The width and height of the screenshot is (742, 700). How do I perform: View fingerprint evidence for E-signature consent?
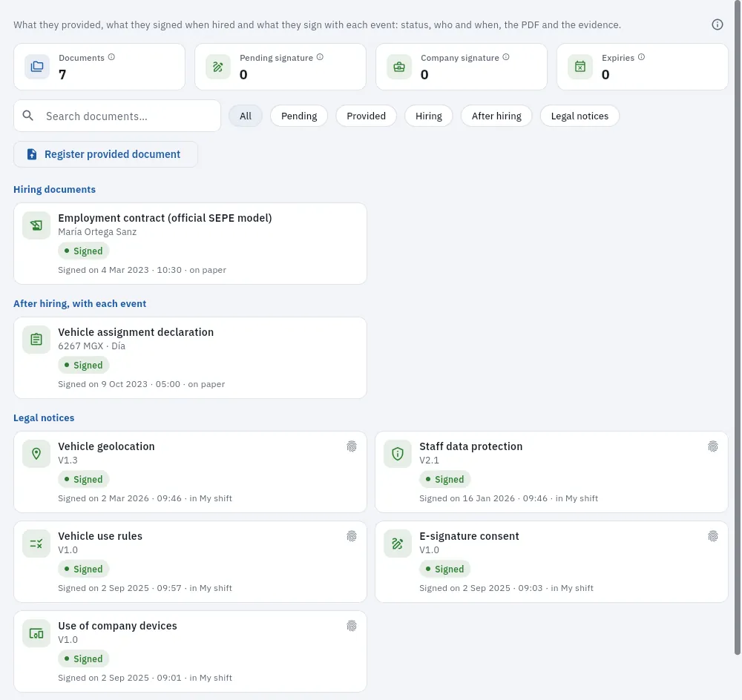click(x=712, y=536)
